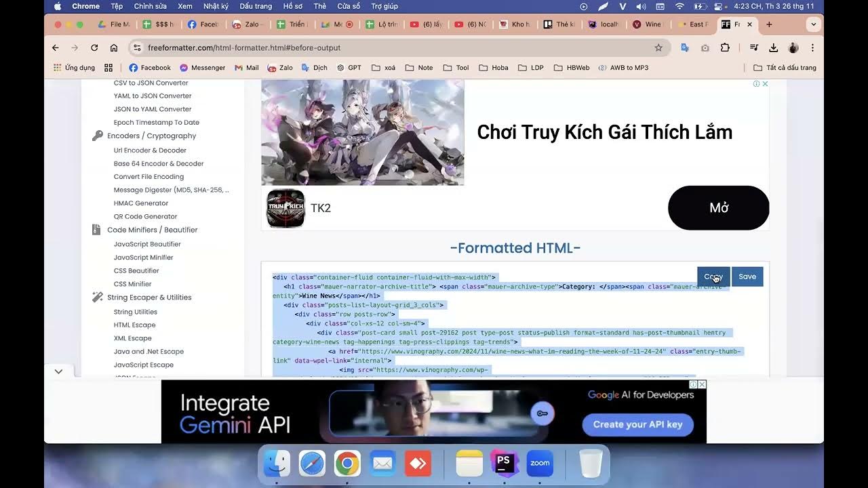
Task: Reload the current page
Action: [94, 47]
